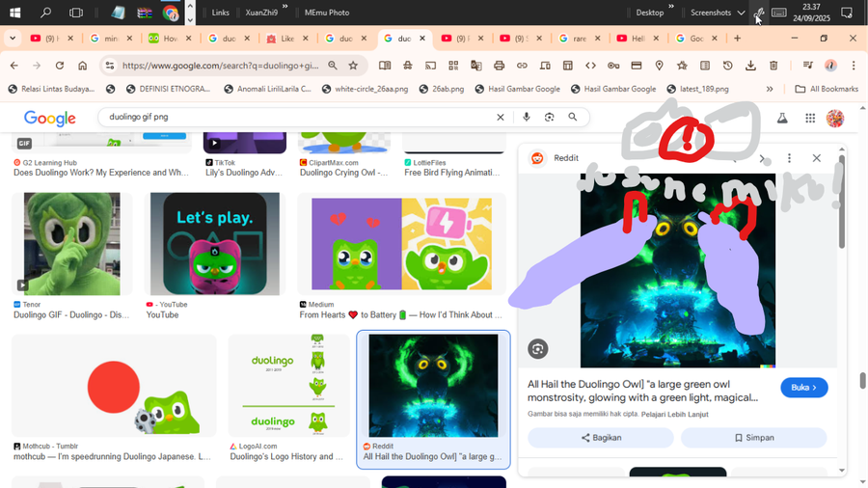Click the preview panel scrollbar
Image resolution: width=868 pixels, height=488 pixels.
(x=841, y=201)
